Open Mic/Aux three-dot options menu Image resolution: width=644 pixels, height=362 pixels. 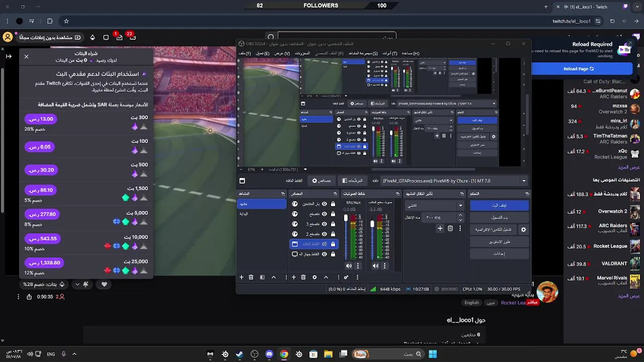click(358, 265)
